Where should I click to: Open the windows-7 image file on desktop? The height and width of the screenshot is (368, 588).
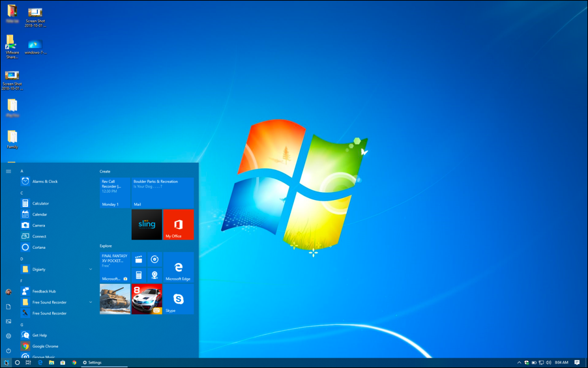[x=36, y=47]
